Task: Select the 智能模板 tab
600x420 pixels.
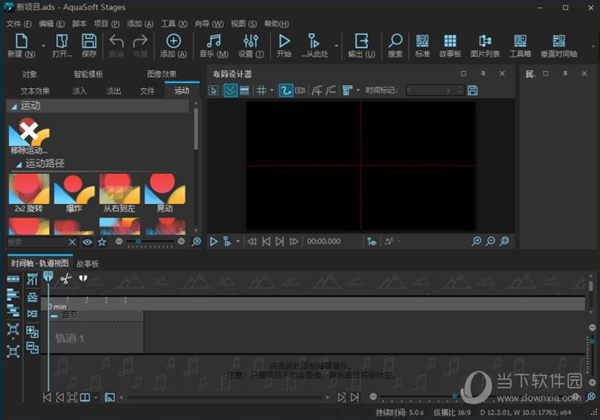Action: tap(88, 74)
